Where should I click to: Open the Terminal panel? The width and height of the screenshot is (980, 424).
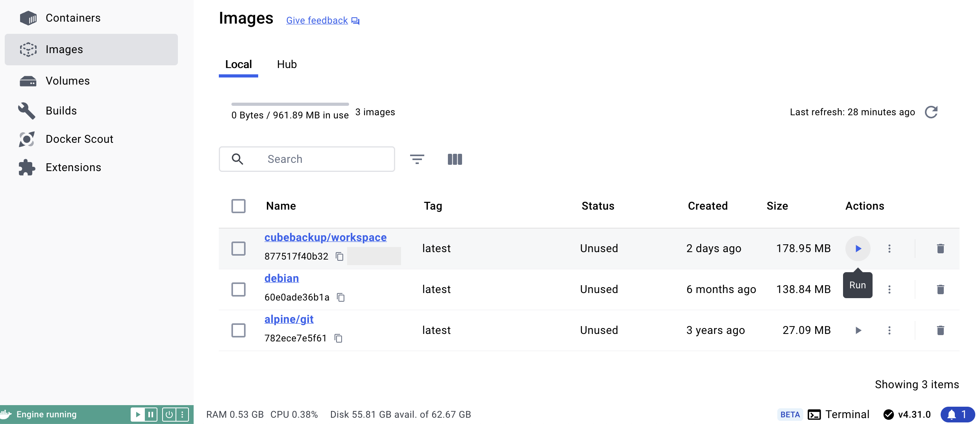coord(839,415)
